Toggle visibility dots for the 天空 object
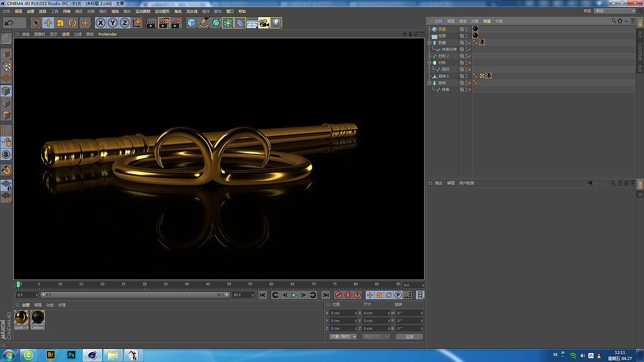Image resolution: width=644 pixels, height=362 pixels. pos(466,29)
